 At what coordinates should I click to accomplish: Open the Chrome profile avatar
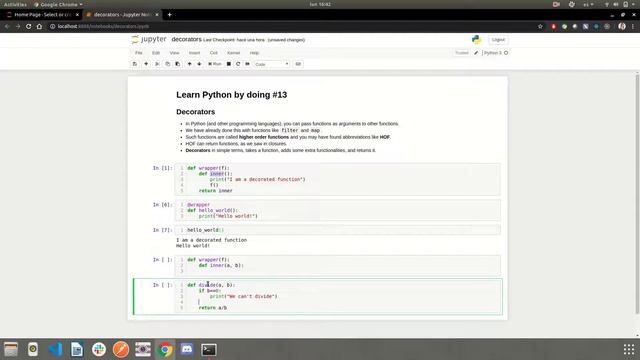tap(622, 26)
